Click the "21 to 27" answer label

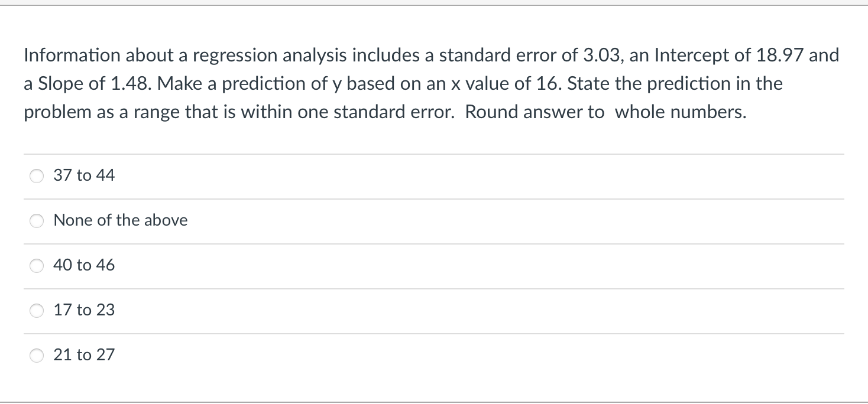tap(84, 354)
